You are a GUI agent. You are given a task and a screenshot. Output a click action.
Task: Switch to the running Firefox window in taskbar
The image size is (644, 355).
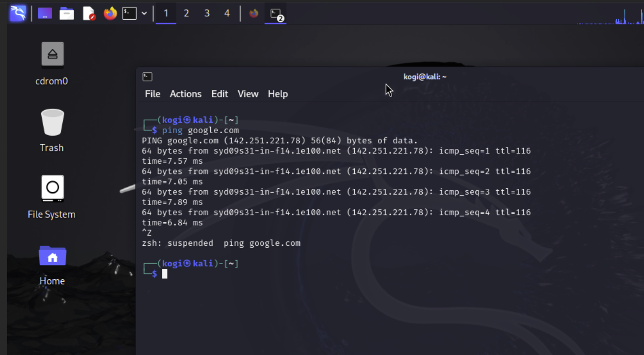click(253, 13)
